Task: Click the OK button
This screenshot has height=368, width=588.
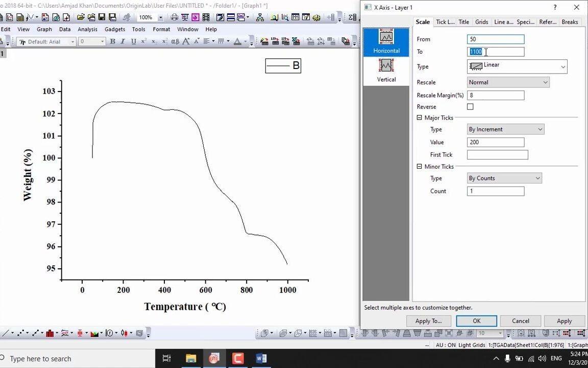Action: (x=476, y=320)
